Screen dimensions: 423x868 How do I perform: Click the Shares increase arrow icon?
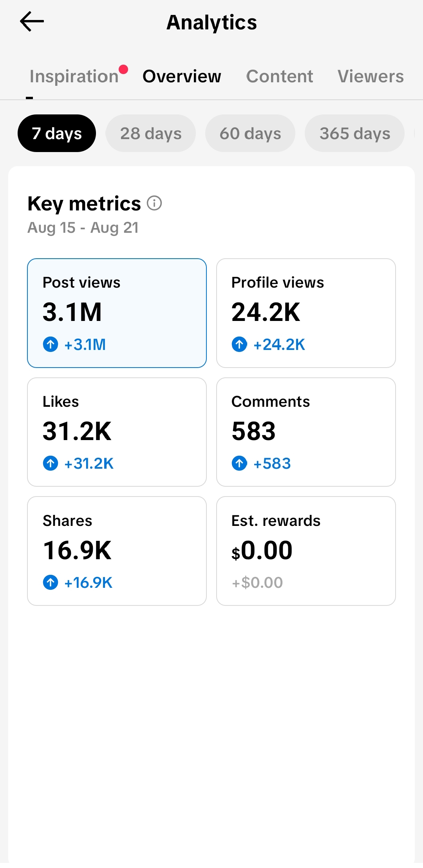point(51,582)
